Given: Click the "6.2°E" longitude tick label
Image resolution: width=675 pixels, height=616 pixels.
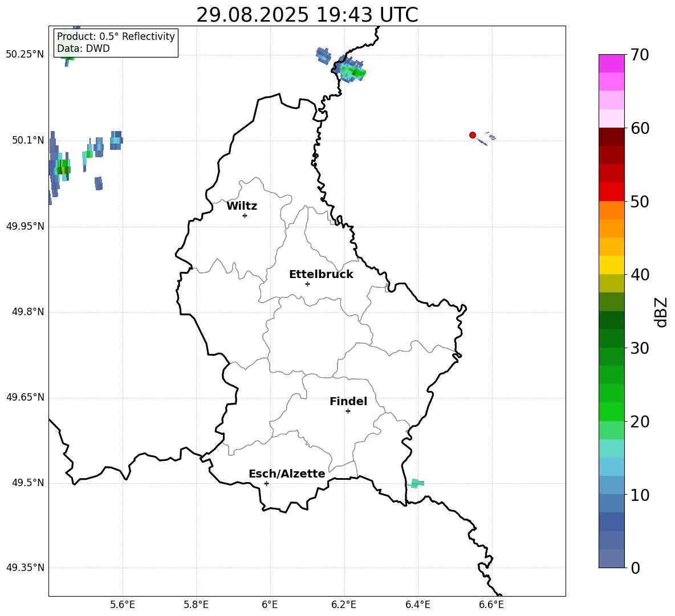Looking at the screenshot, I should click(x=344, y=605).
